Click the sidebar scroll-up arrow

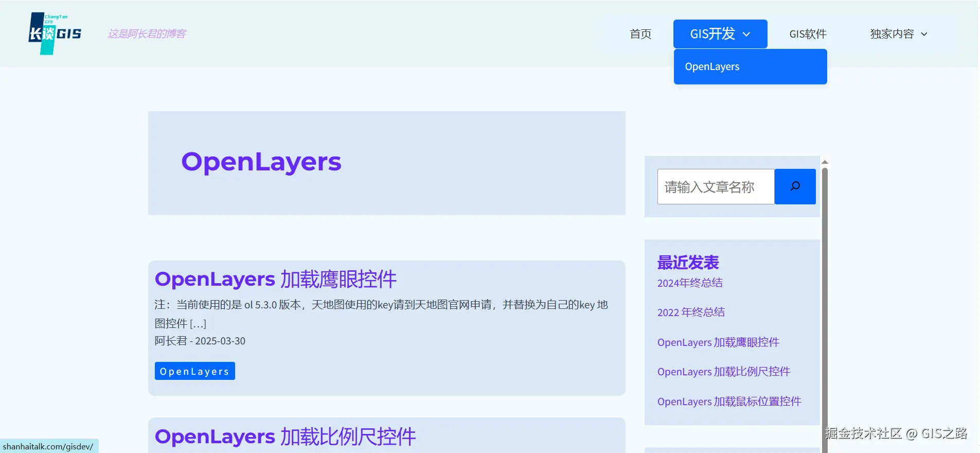click(825, 162)
